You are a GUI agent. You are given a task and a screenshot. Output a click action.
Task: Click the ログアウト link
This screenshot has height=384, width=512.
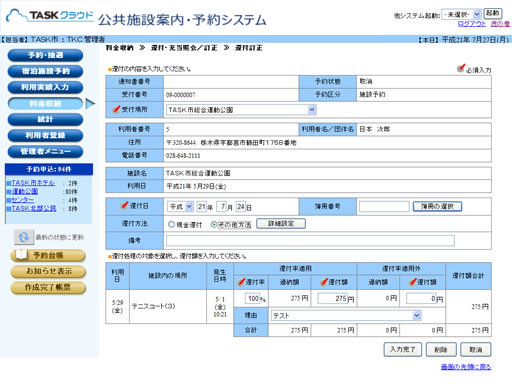[472, 24]
